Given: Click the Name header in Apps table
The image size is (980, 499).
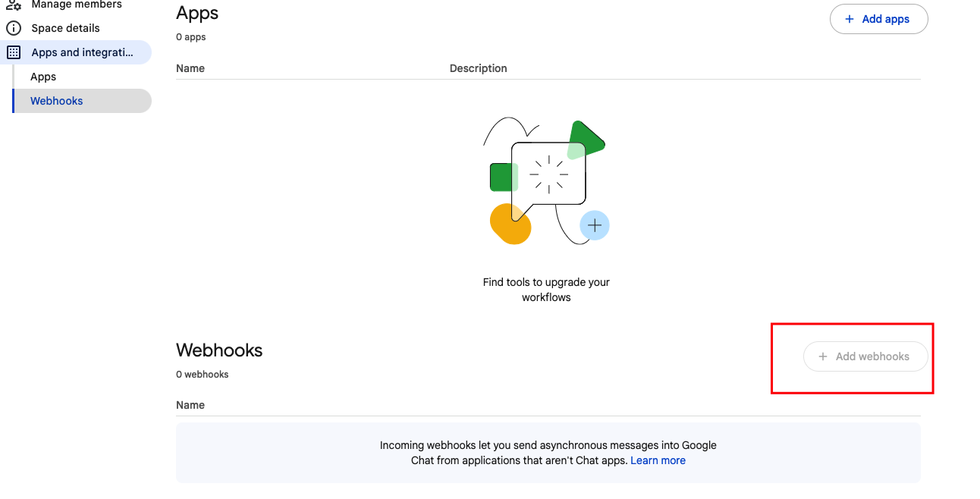Looking at the screenshot, I should tap(190, 68).
